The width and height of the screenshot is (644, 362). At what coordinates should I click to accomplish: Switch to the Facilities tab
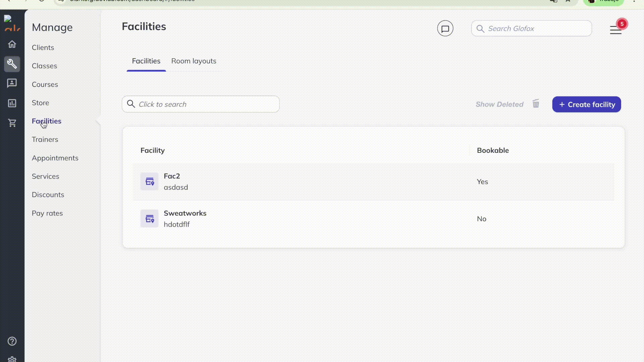pyautogui.click(x=146, y=61)
